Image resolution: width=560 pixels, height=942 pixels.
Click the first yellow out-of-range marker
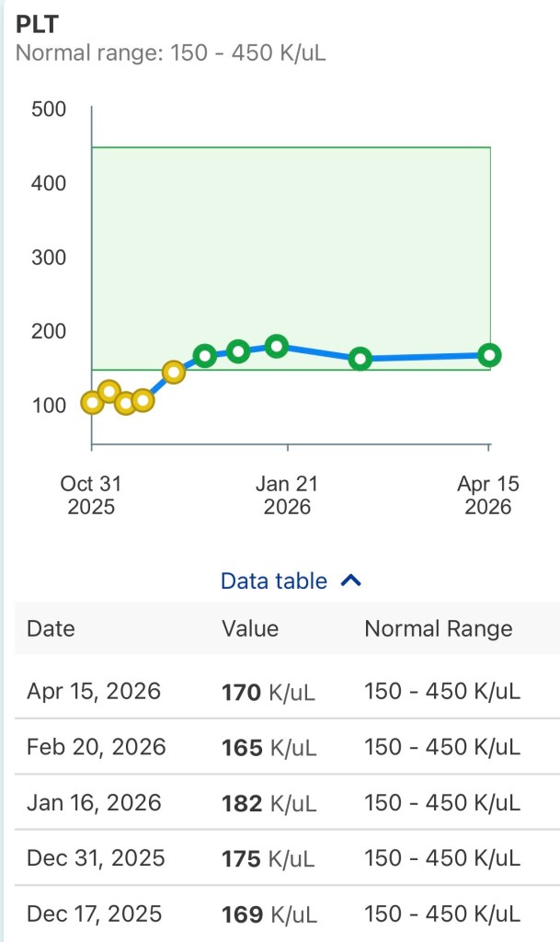[x=90, y=402]
